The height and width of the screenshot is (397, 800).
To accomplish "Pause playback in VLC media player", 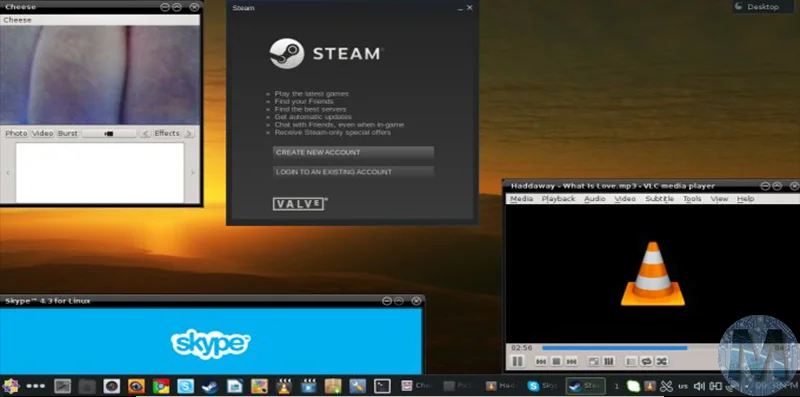I will pyautogui.click(x=517, y=361).
